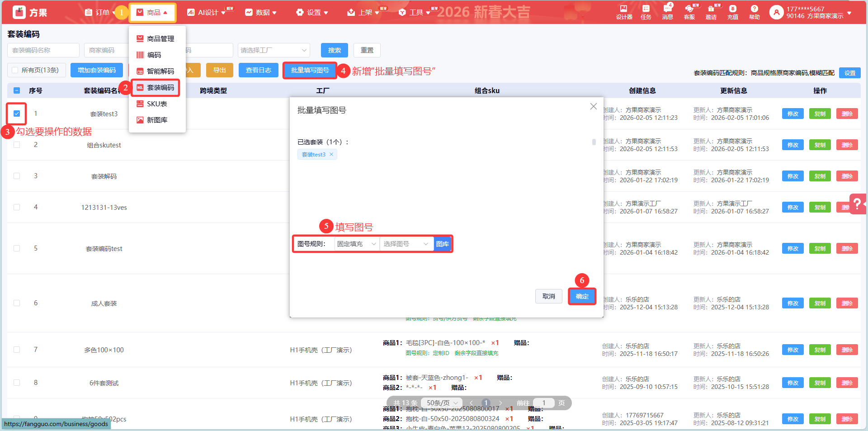Click the 邀请 invite gift icon
The width and height of the screenshot is (868, 431).
(711, 12)
